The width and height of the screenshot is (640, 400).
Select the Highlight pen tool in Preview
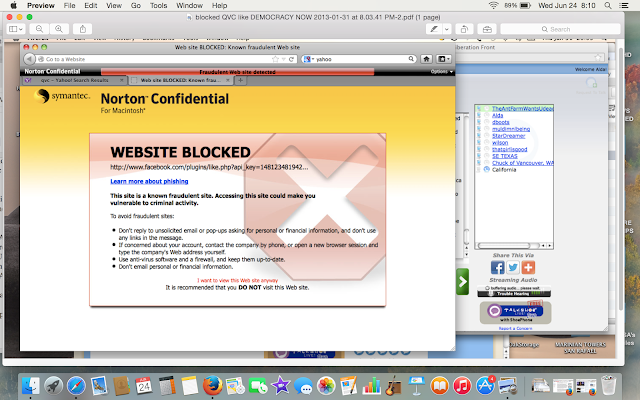click(434, 29)
